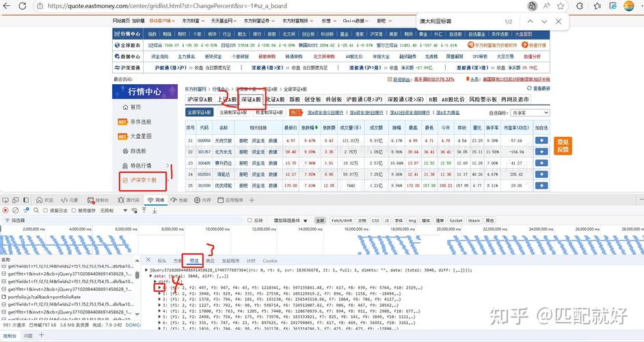644x342 pixels.
Task: Bookmark page with the star icon
Action: coord(561,5)
